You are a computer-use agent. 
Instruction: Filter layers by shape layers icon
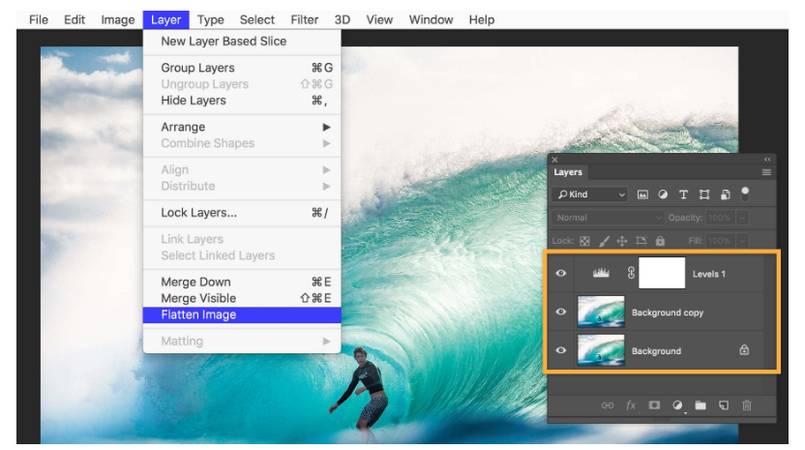[704, 194]
